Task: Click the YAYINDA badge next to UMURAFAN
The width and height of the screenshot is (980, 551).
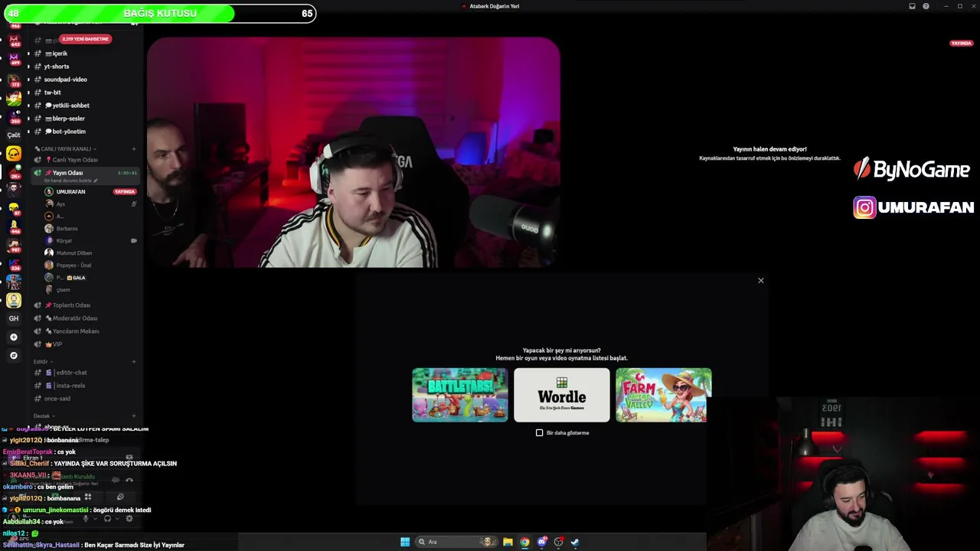Action: pyautogui.click(x=125, y=191)
